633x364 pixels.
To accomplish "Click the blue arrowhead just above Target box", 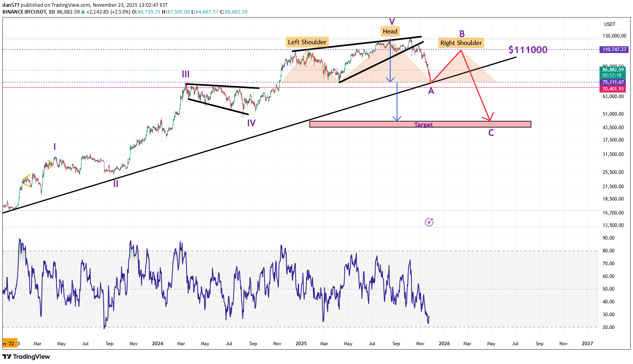I will (397, 118).
